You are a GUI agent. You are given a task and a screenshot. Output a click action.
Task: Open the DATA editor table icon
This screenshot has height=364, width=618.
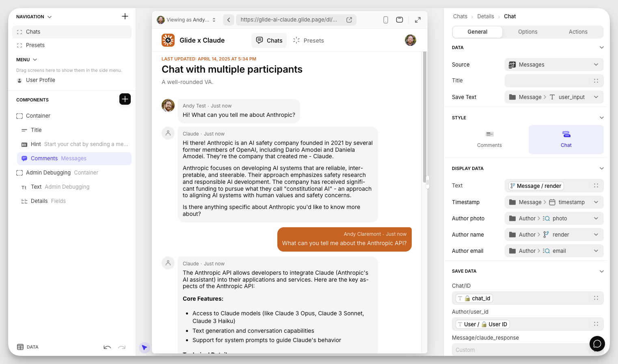[20, 347]
